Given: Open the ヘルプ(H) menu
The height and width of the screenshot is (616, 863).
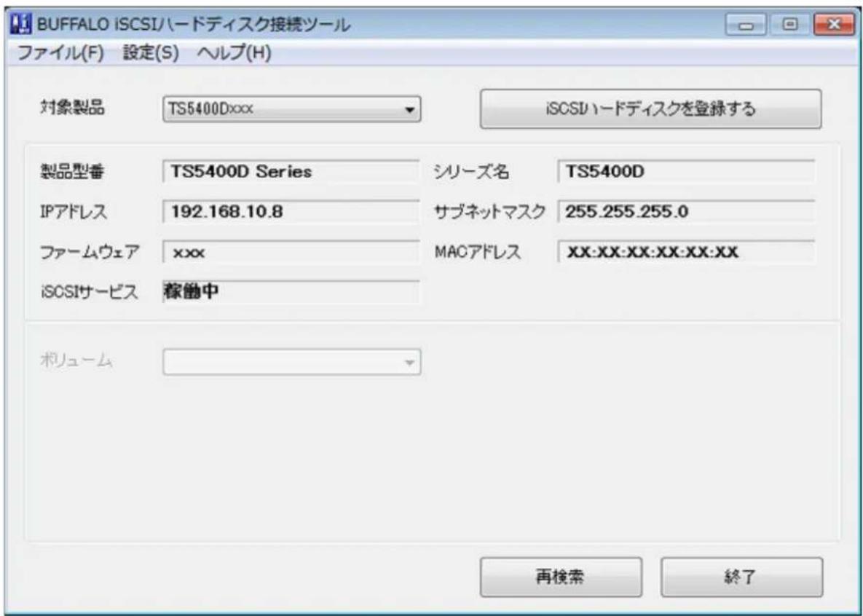Looking at the screenshot, I should coord(235,53).
